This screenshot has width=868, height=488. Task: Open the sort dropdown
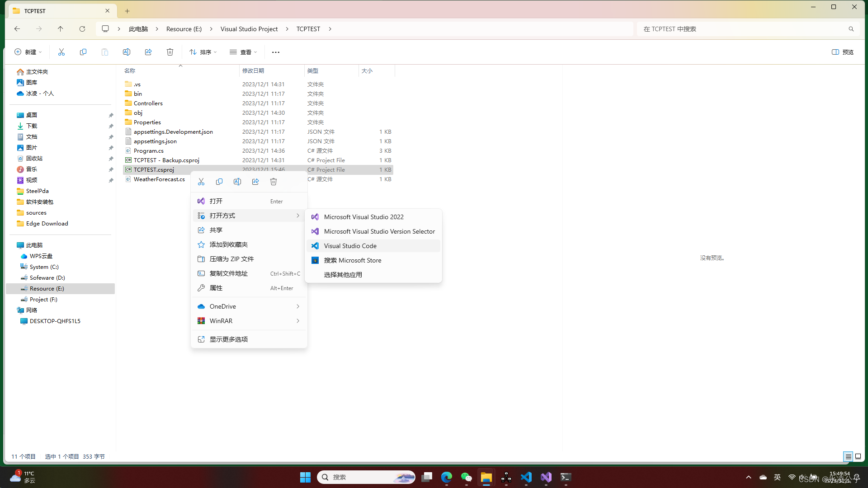point(203,52)
